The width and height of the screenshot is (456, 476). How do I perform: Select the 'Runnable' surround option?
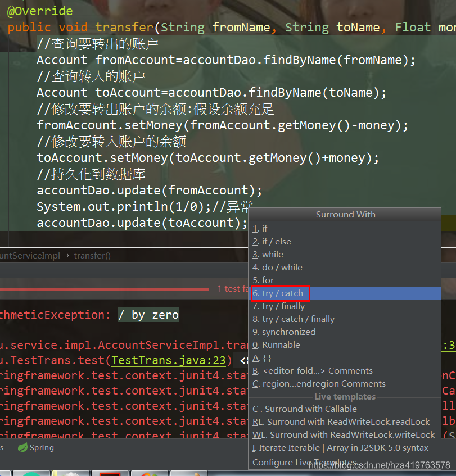tap(345, 345)
